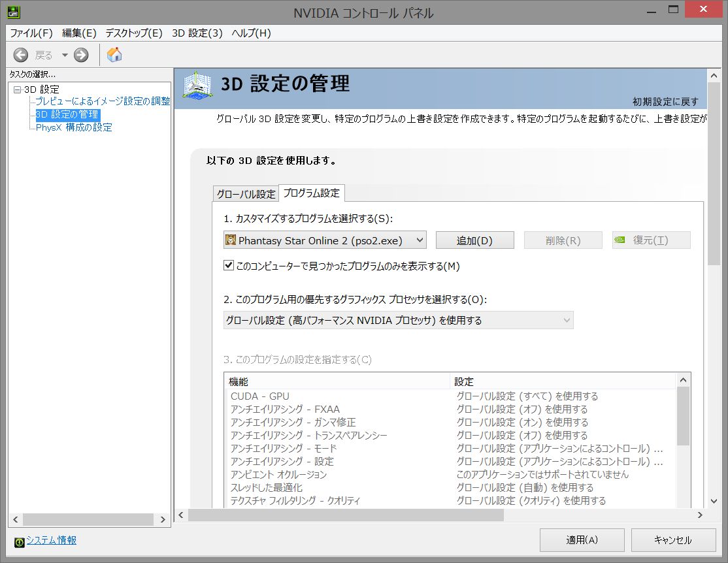
Task: Open the システム情報 link
Action: click(x=51, y=540)
